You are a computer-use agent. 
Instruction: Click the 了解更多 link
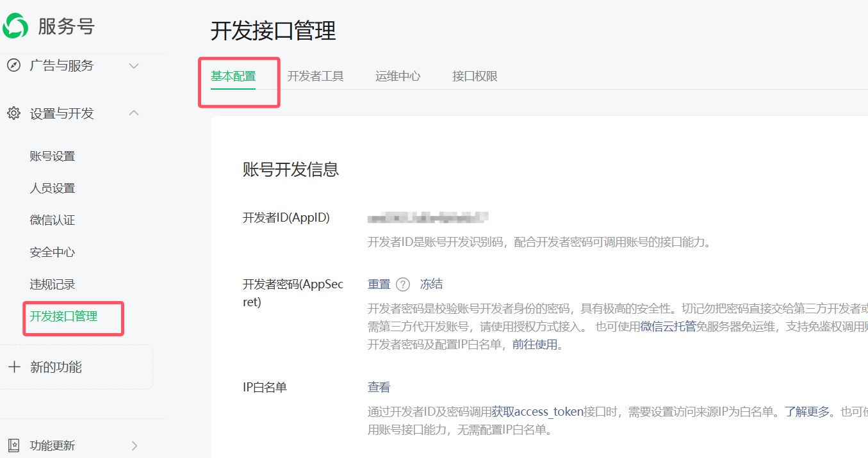point(807,411)
